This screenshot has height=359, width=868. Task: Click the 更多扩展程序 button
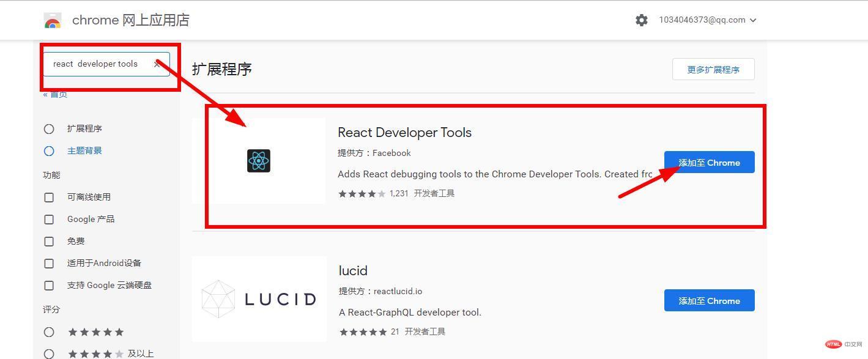point(713,70)
